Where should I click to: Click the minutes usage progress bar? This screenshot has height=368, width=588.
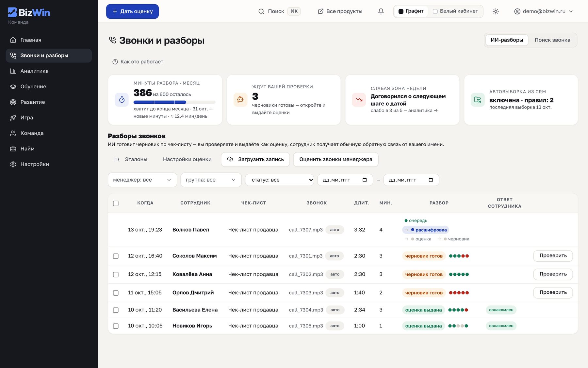point(174,102)
